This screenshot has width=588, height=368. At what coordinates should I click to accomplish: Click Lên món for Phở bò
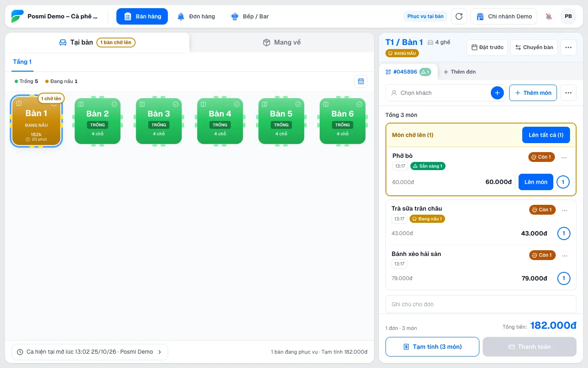(x=536, y=182)
